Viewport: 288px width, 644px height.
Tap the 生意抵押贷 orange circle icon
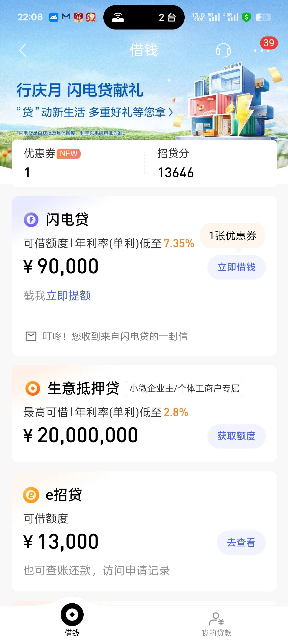(x=33, y=388)
